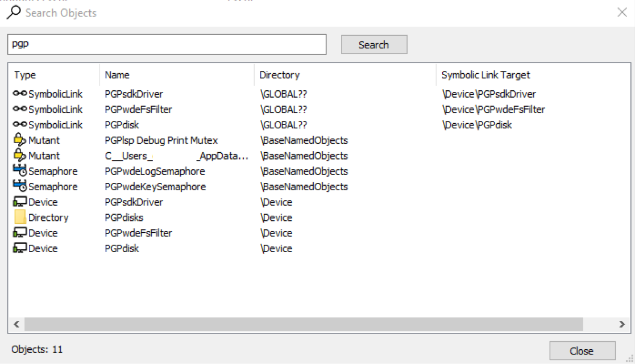Select the PGPwdeKeySemaphore name
This screenshot has height=364, width=635.
pyautogui.click(x=155, y=186)
